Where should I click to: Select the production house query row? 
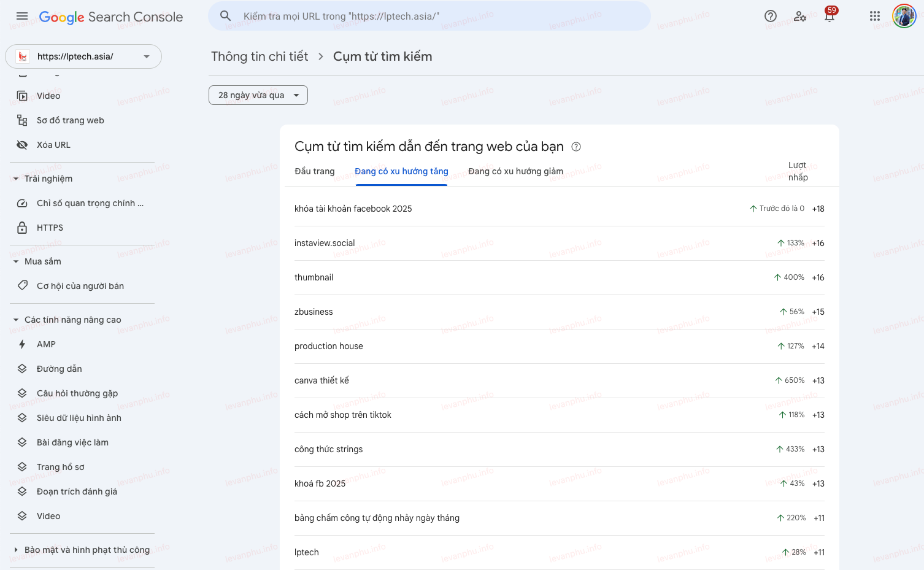[560, 346]
